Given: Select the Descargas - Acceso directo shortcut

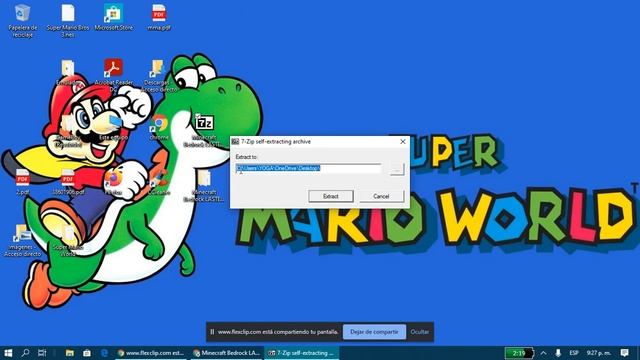Looking at the screenshot, I should [x=159, y=76].
